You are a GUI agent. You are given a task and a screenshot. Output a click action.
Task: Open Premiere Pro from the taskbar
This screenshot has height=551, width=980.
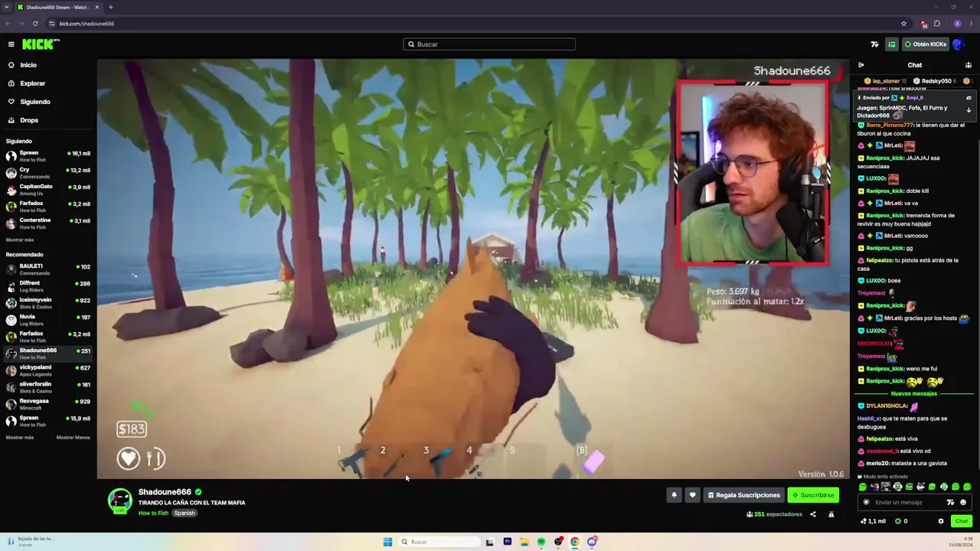(507, 542)
